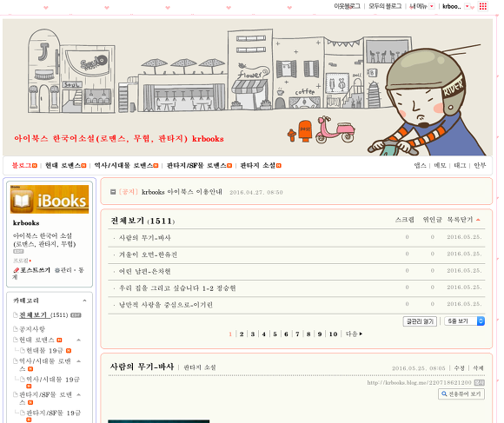Open post 겨울이 오면-한유진
This screenshot has height=423, width=504.
148,254
